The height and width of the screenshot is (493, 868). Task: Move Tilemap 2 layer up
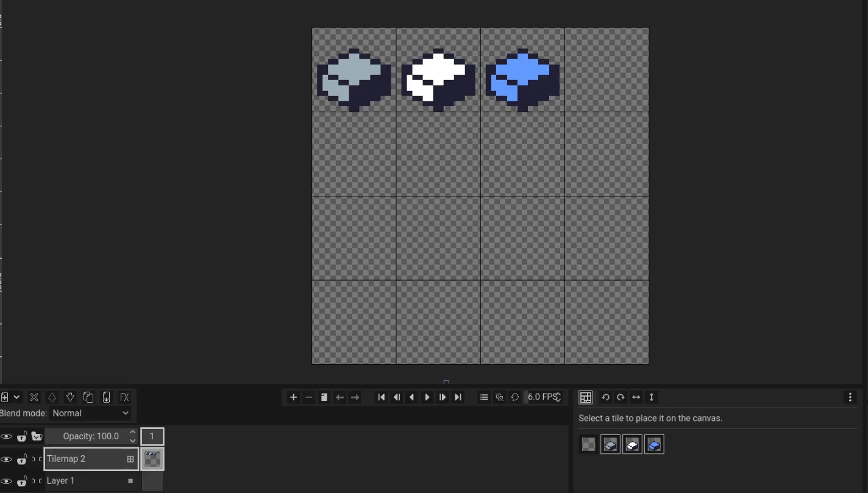pos(52,397)
